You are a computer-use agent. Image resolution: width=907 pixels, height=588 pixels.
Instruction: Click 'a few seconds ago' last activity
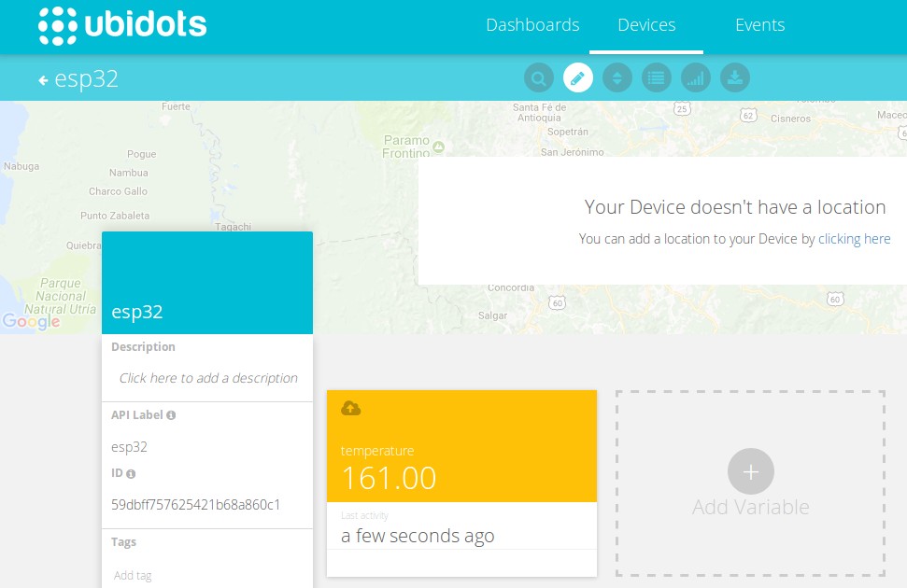(418, 536)
